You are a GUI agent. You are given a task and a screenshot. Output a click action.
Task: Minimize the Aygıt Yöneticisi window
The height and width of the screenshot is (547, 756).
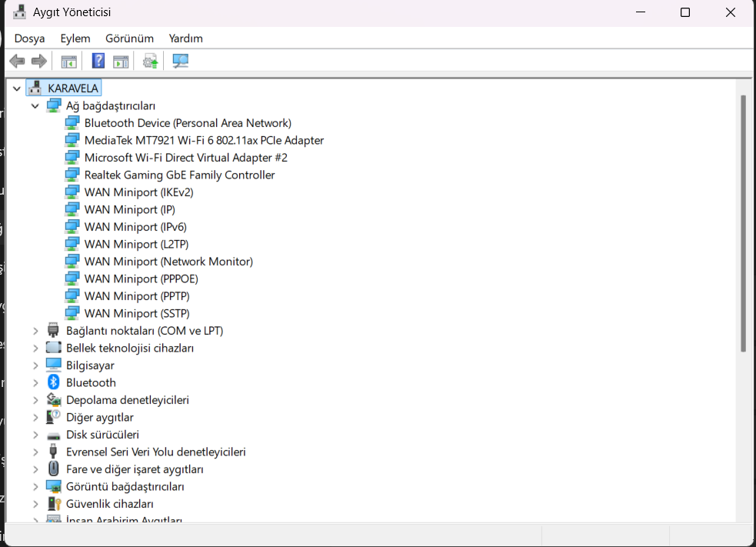pos(641,12)
